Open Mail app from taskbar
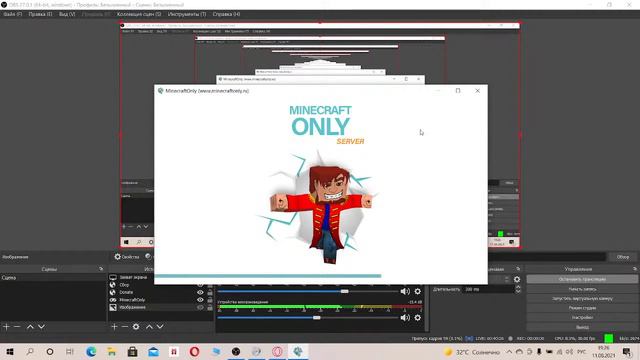Viewport: 640px width, 360px height. [153, 351]
